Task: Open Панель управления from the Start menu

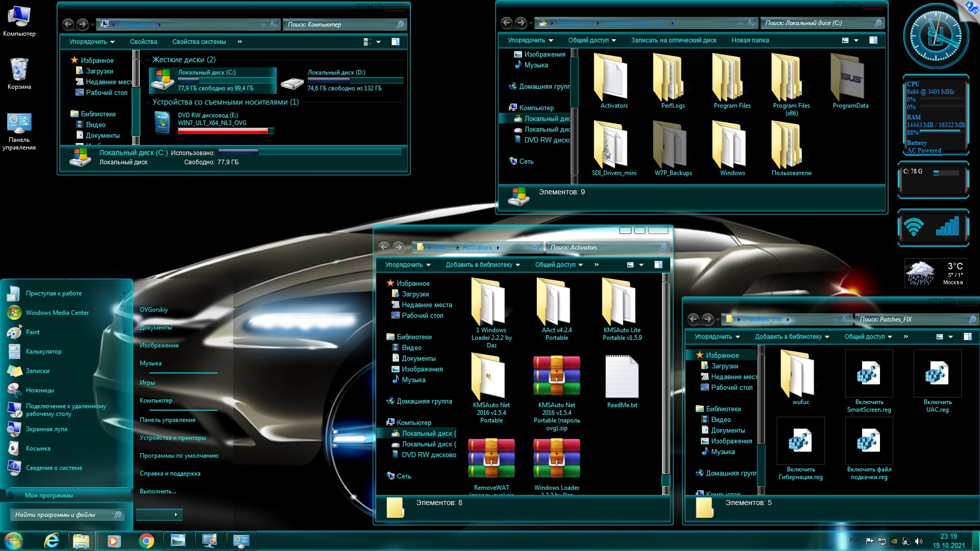Action: click(x=167, y=420)
